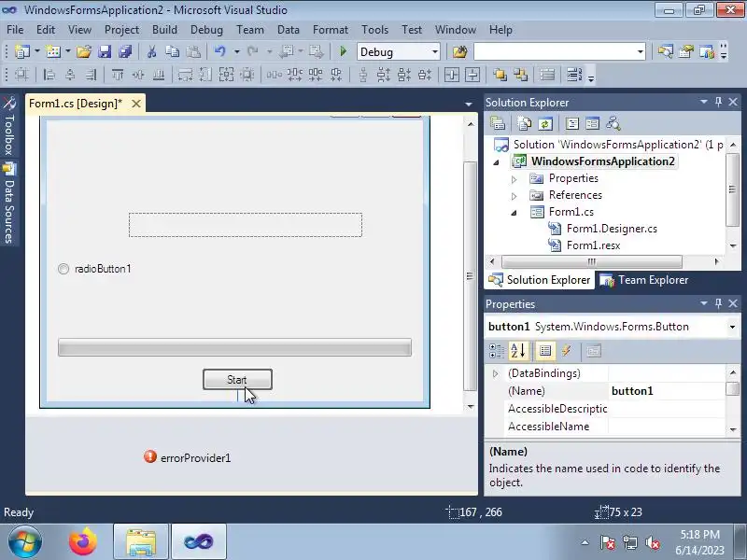Select the Form1.cs [Design] tab
Screen dimensions: 747x560
tap(76, 104)
